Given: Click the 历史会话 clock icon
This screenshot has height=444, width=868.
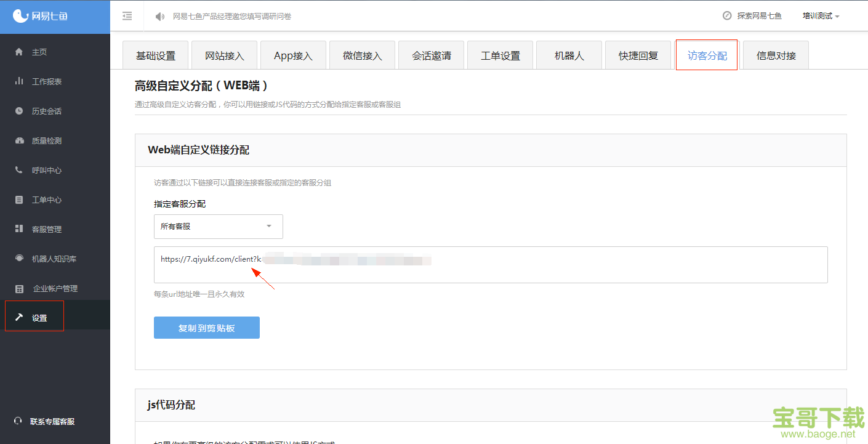Looking at the screenshot, I should click(x=19, y=111).
